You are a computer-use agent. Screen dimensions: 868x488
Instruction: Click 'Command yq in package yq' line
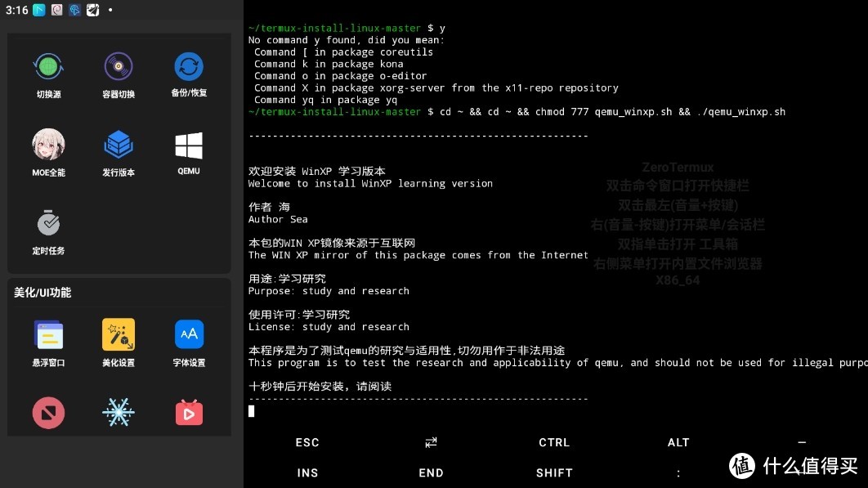(325, 101)
